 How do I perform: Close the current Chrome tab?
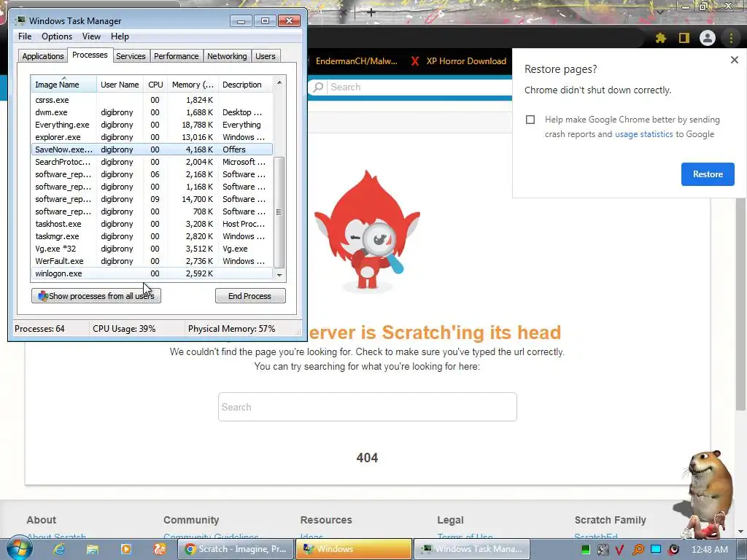coord(344,12)
